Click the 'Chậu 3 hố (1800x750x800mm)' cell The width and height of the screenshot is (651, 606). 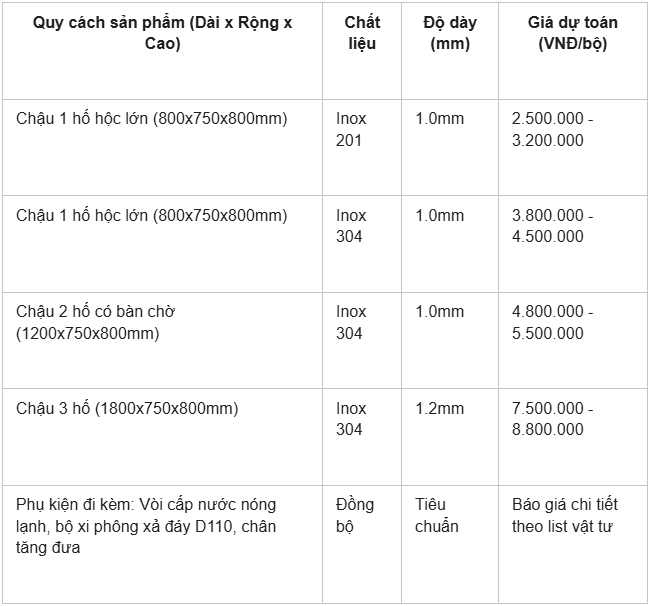(x=162, y=437)
